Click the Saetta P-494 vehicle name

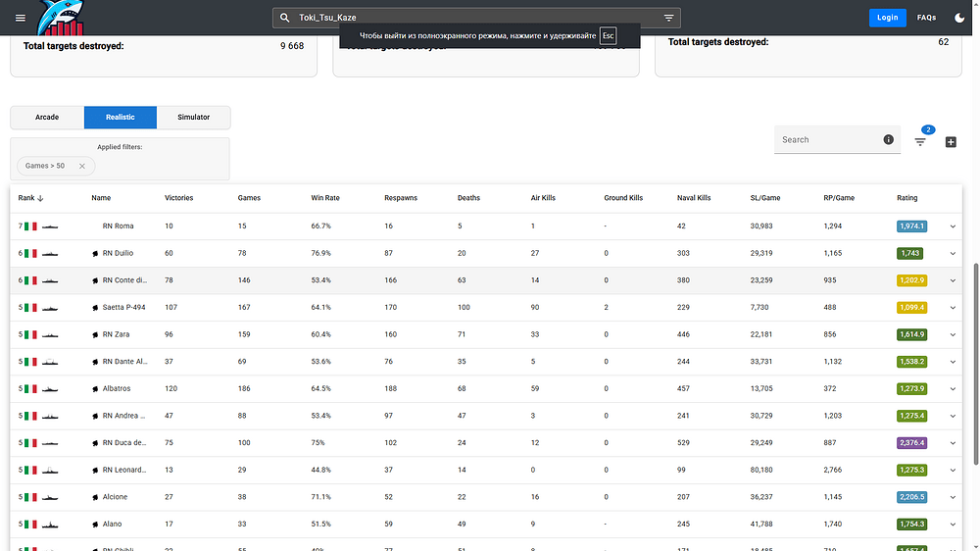(x=123, y=307)
